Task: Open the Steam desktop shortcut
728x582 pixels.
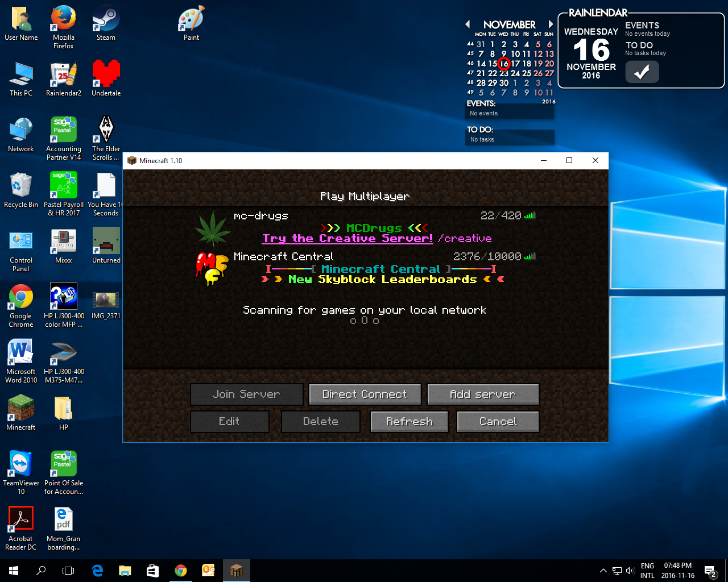Action: click(106, 23)
